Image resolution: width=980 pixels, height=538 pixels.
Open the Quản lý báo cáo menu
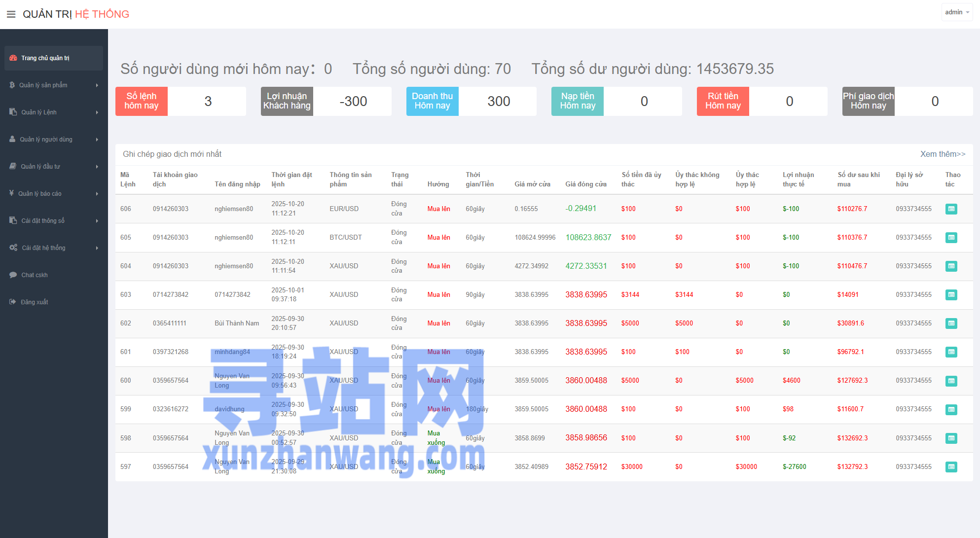[x=40, y=194]
